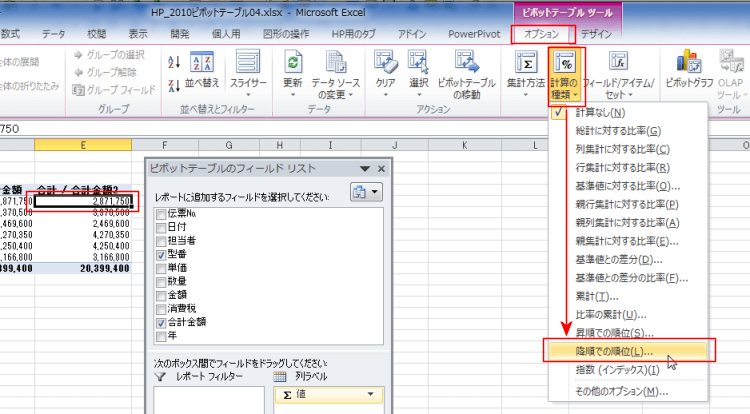Select 総計に対する比率(G) menu item
Image resolution: width=750 pixels, height=414 pixels.
coord(628,131)
